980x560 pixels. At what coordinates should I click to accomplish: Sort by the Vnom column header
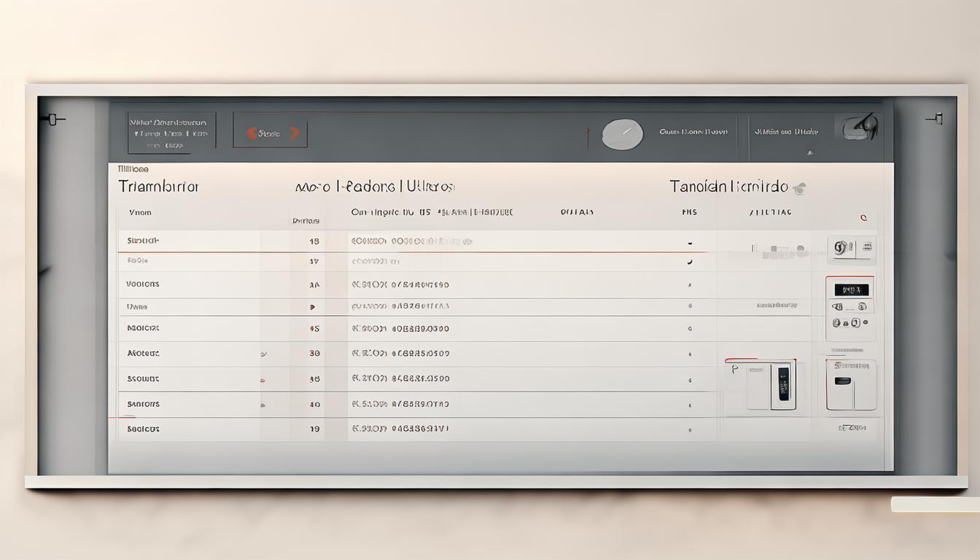tap(140, 213)
